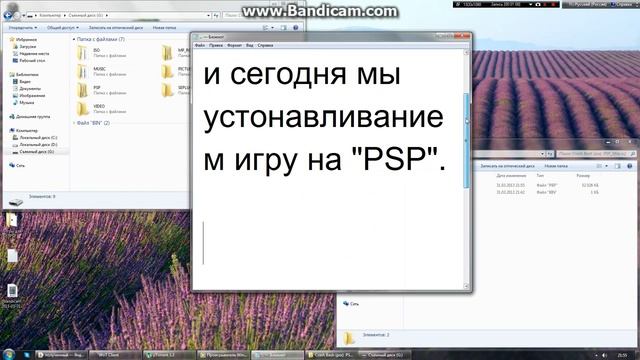Image resolution: width=640 pixels, height=360 pixels.
Task: Open view options dropdown arrow in left Explorer
Action: pyautogui.click(x=272, y=28)
